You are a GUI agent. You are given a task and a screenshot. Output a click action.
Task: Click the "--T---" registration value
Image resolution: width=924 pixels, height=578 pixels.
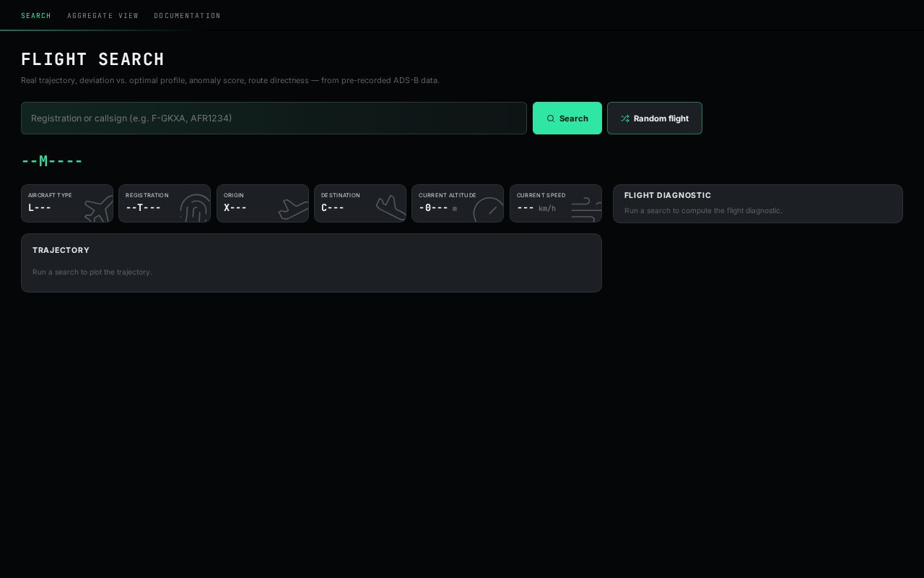143,208
